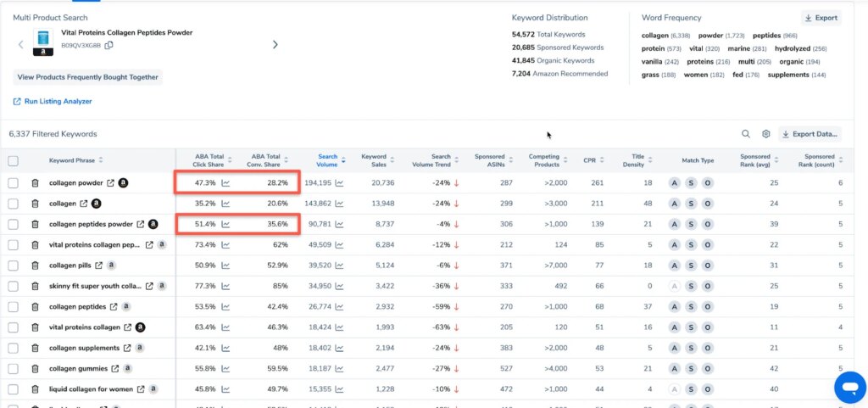Check the collagen peptides row checkbox
This screenshot has width=868, height=408.
tap(14, 307)
